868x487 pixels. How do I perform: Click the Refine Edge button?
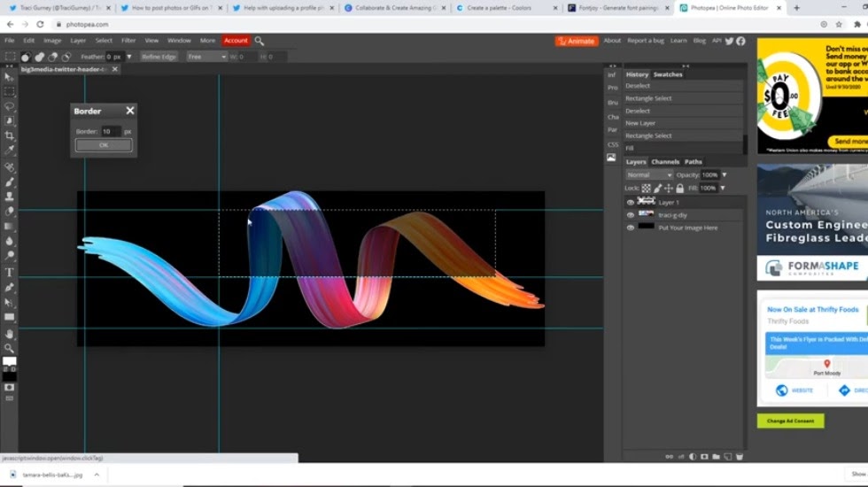click(x=159, y=57)
